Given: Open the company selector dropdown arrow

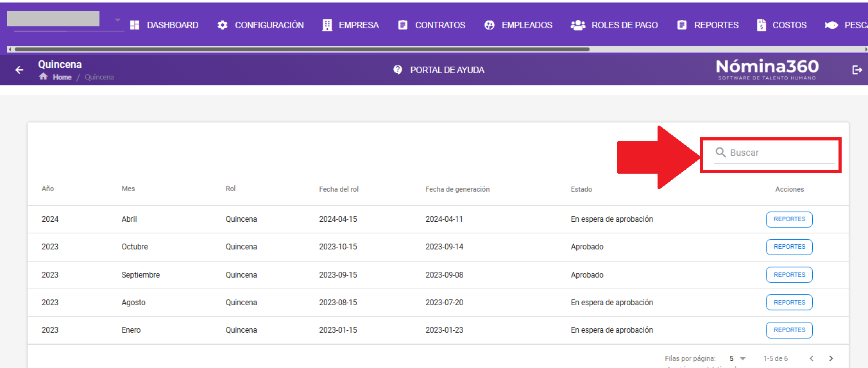Looking at the screenshot, I should coord(117,20).
